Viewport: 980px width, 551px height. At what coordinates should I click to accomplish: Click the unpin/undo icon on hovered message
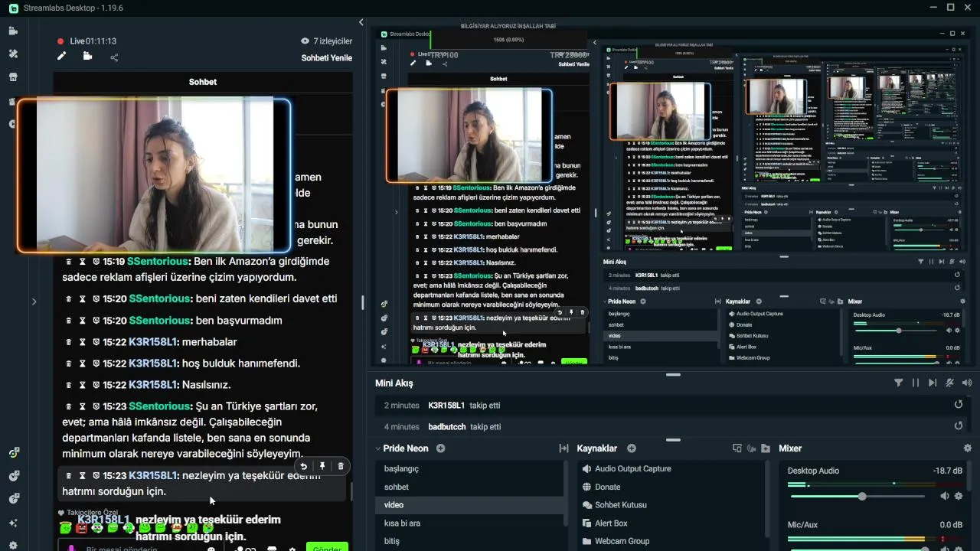[304, 466]
